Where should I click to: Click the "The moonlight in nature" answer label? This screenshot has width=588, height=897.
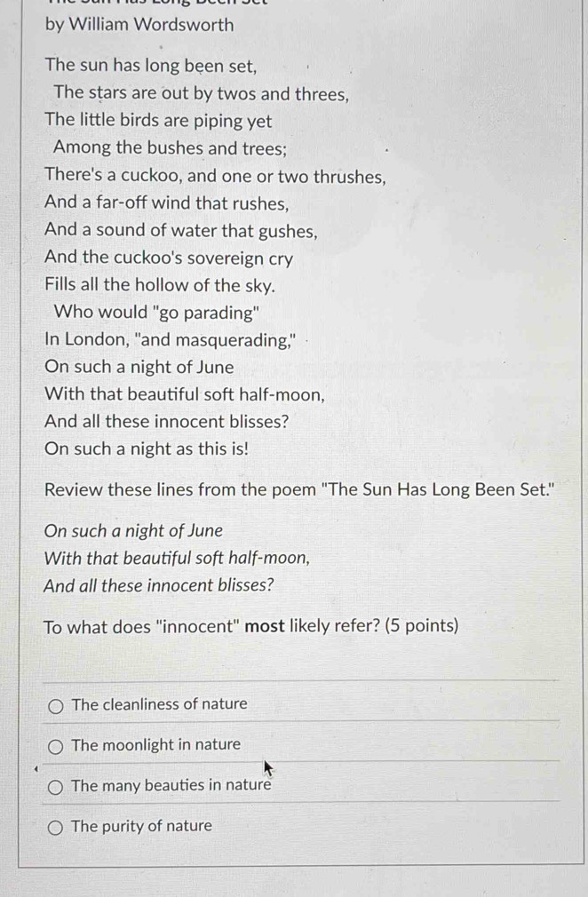click(x=156, y=745)
